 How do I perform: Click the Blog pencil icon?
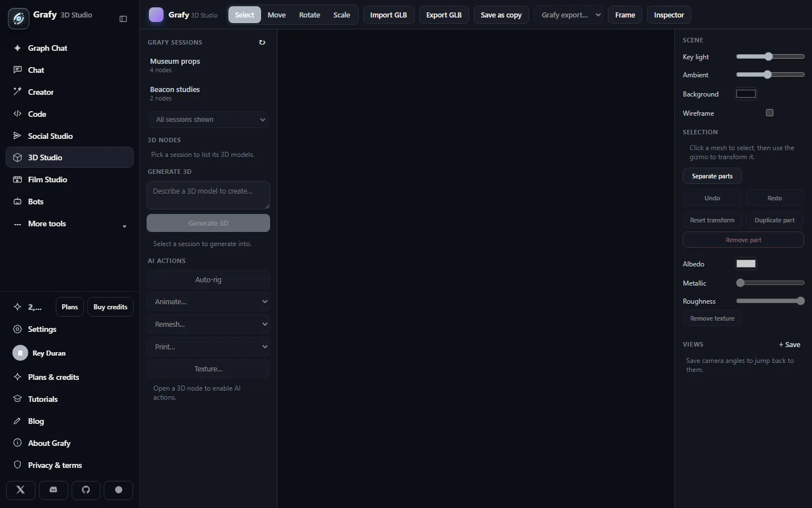pyautogui.click(x=17, y=421)
